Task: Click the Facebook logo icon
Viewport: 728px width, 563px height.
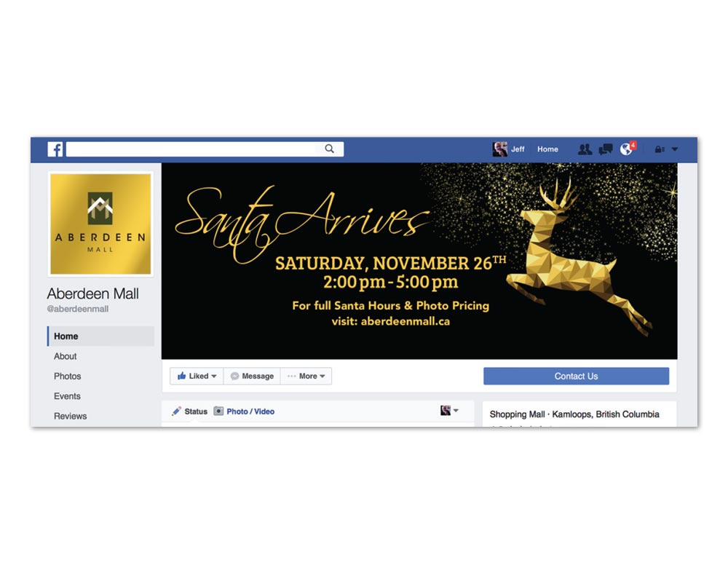Action: (55, 149)
